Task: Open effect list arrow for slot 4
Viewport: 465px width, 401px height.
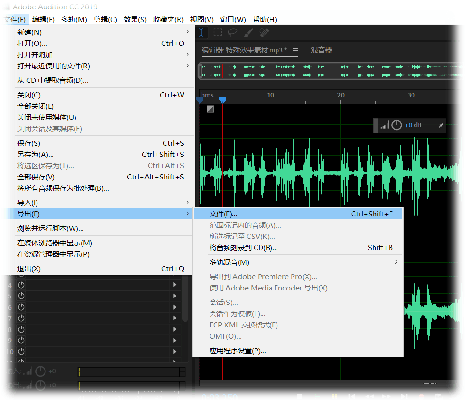Action: coord(174,285)
